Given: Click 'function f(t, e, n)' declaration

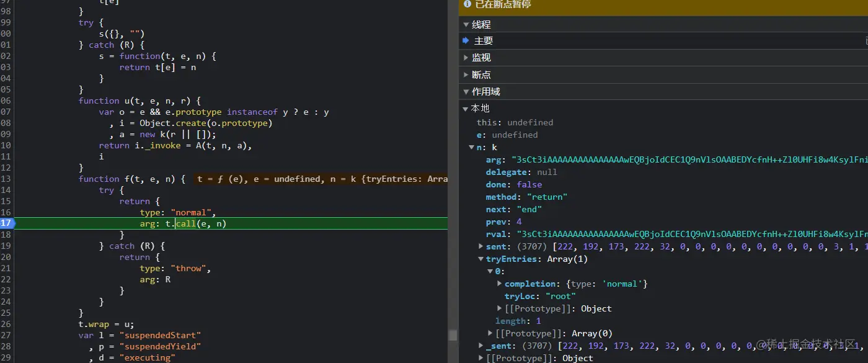Looking at the screenshot, I should coord(132,179).
